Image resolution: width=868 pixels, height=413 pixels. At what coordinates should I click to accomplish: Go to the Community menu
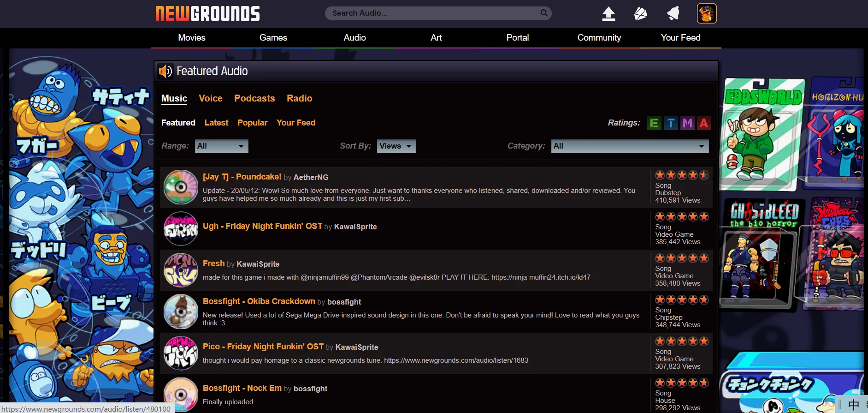[x=599, y=38]
